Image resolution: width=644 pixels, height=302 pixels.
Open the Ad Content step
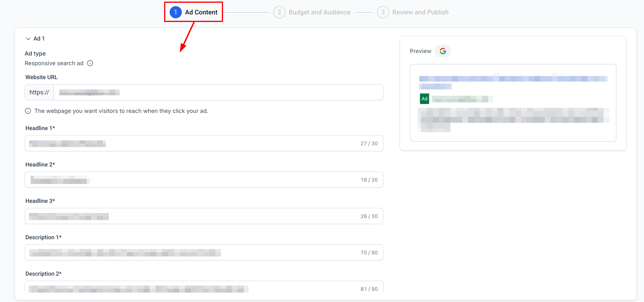click(194, 12)
